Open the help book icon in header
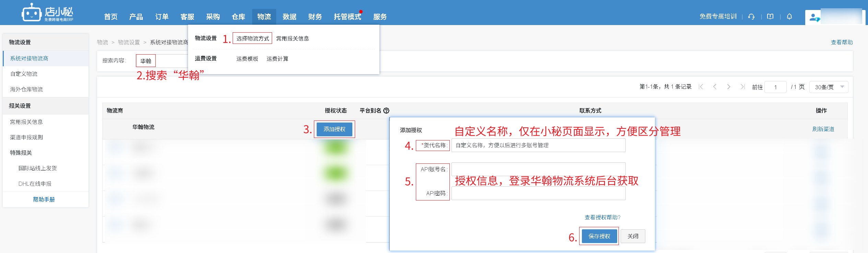The height and width of the screenshot is (253, 868). click(770, 16)
